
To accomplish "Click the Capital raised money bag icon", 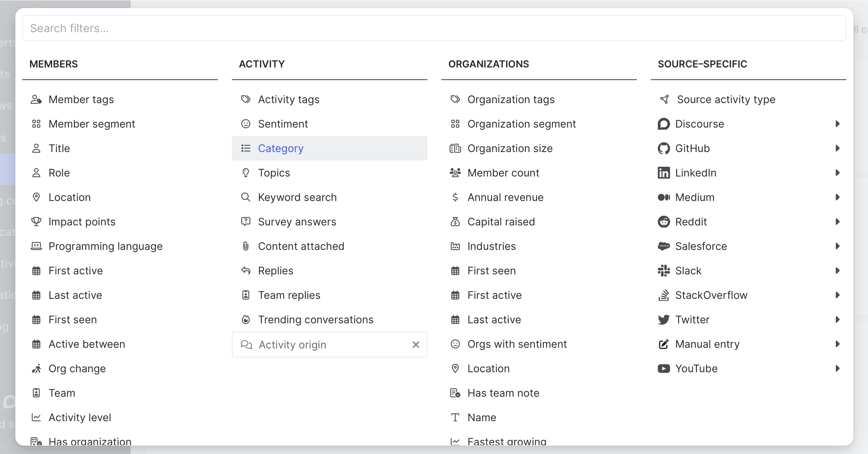I will point(455,222).
